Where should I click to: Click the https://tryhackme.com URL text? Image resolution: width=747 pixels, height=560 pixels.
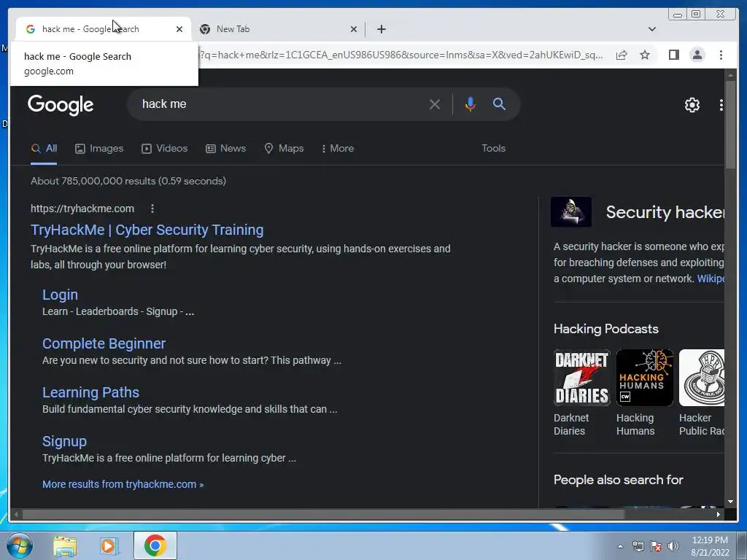82,209
